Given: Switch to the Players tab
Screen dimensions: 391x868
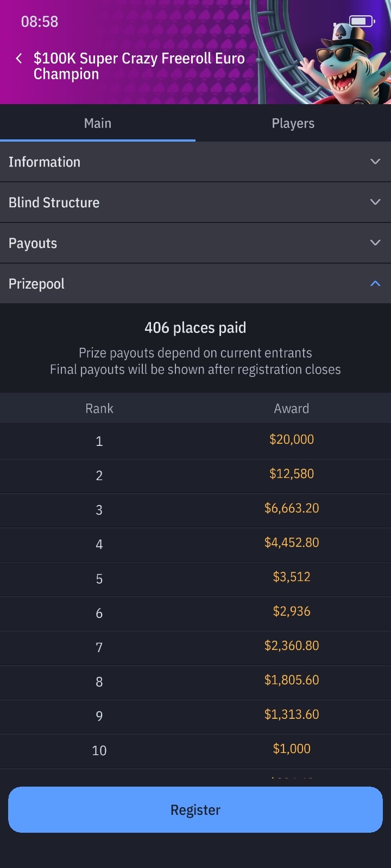Looking at the screenshot, I should point(293,124).
